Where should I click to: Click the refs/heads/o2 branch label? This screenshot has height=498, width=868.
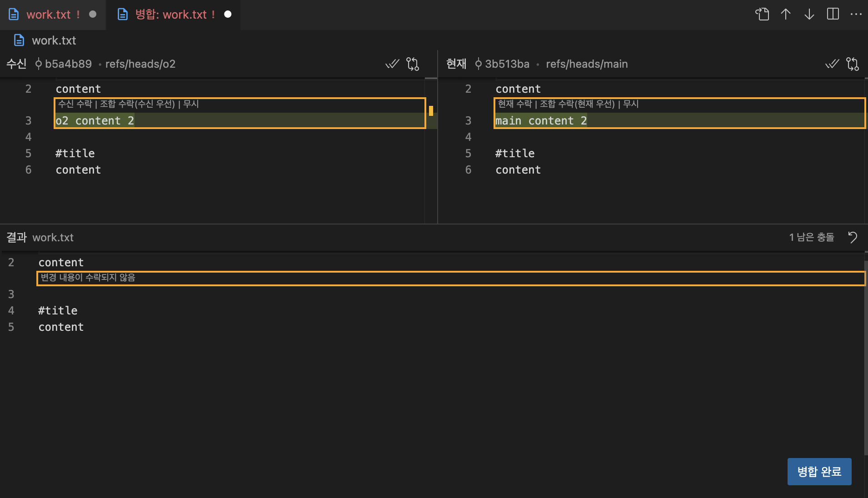140,64
